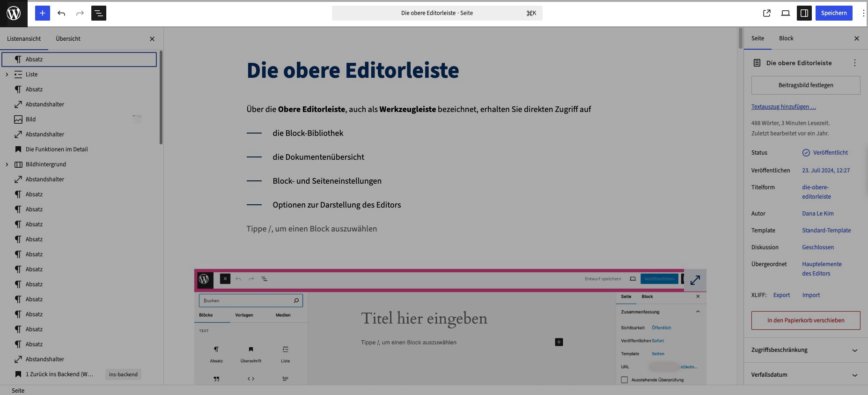Screen dimensions: 868x395
Task: Toggle the document overview list icon
Action: 98,13
